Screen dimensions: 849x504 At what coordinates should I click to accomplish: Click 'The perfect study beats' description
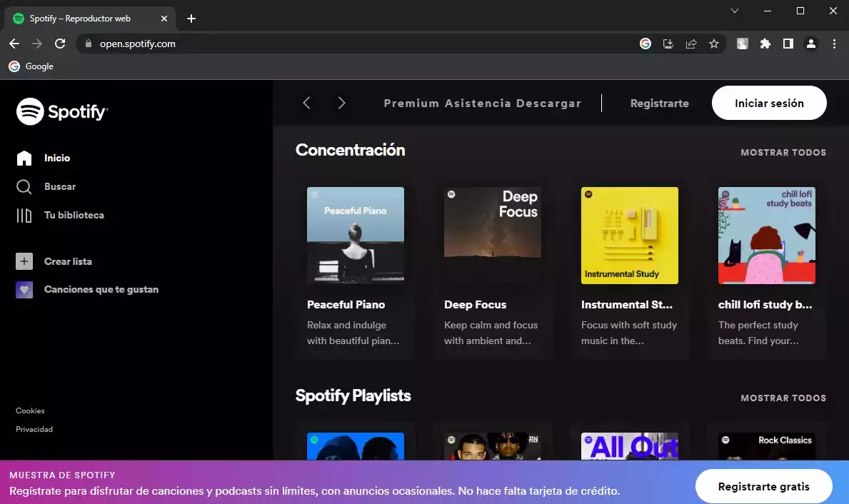pos(758,333)
